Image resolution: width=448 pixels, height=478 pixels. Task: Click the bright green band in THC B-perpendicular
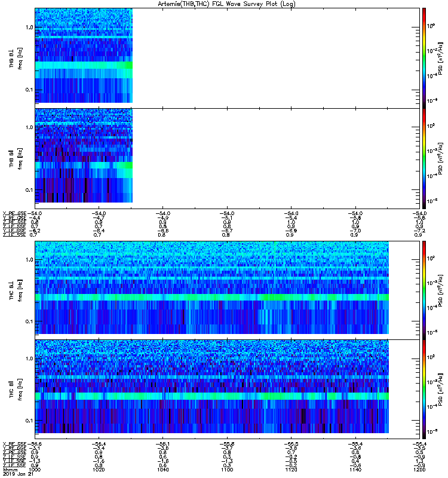212,297
